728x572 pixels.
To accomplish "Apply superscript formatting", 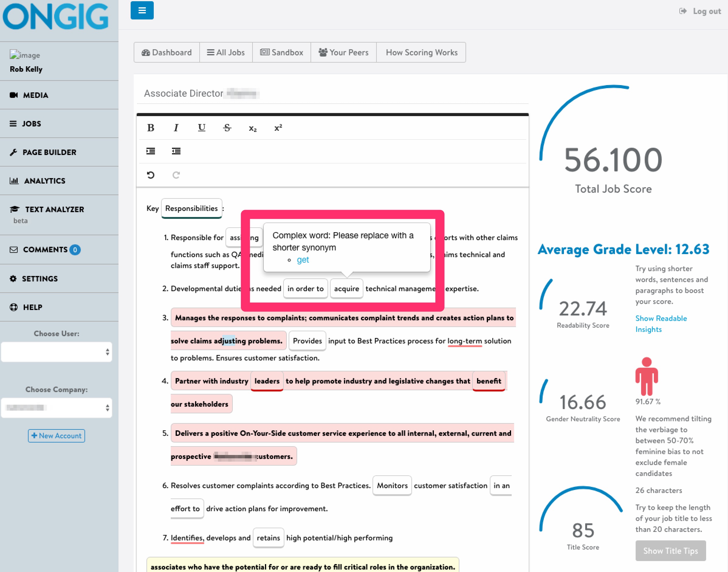I will [278, 128].
